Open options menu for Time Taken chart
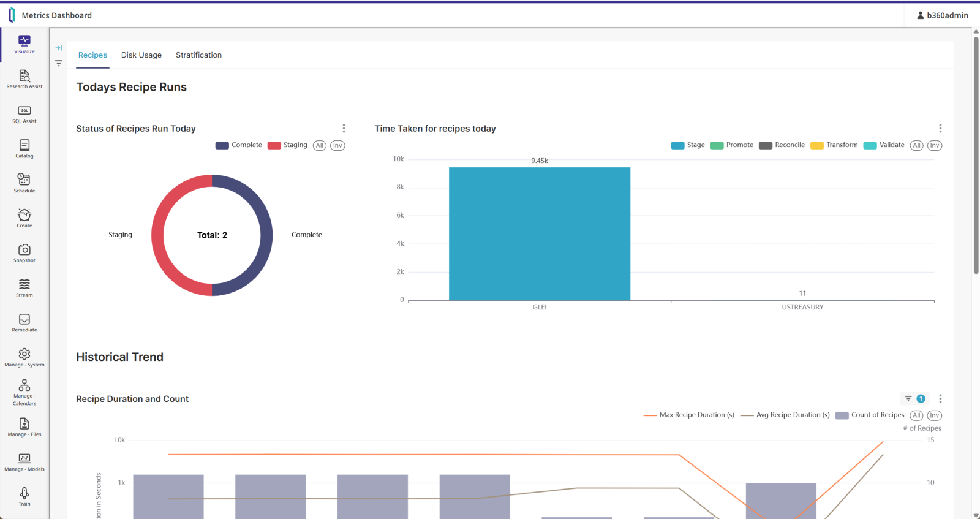Screen dimensions: 980x519 [940, 128]
